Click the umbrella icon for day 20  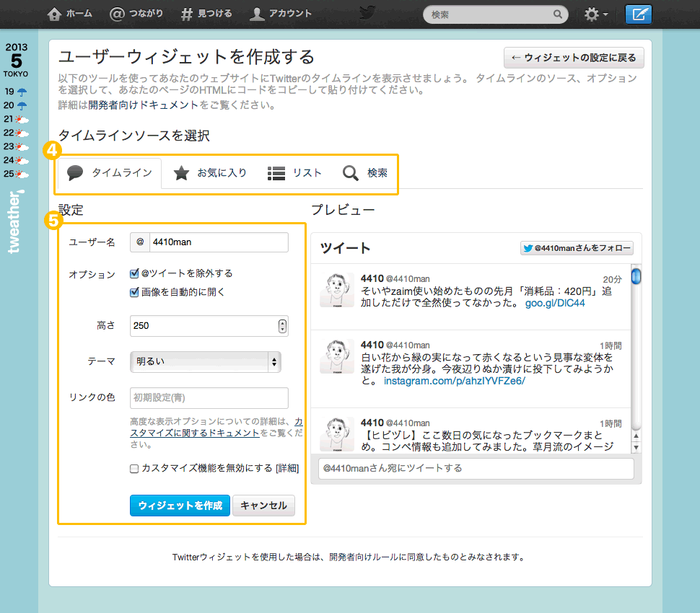point(22,106)
